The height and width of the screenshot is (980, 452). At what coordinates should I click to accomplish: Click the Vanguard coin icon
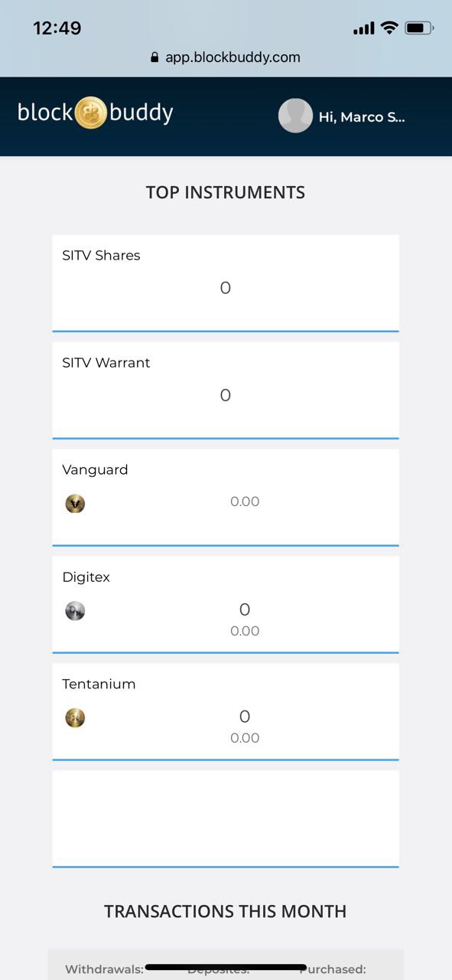click(75, 503)
